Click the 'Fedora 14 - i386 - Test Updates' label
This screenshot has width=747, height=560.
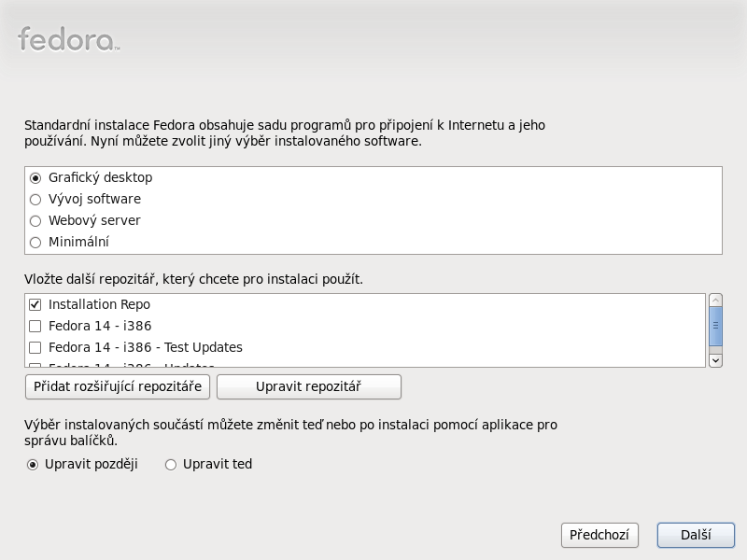click(x=146, y=347)
